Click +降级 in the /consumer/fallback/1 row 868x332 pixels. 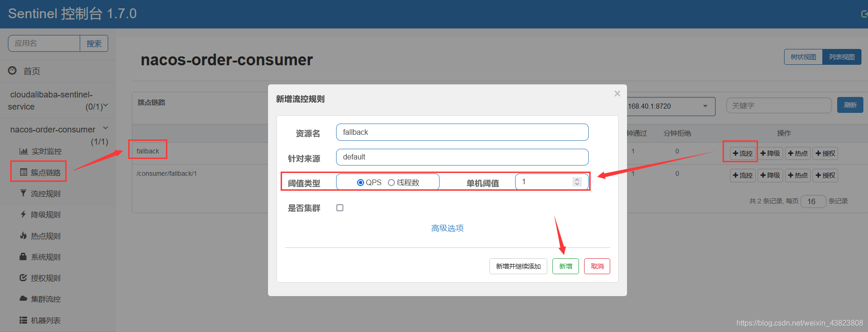click(770, 175)
